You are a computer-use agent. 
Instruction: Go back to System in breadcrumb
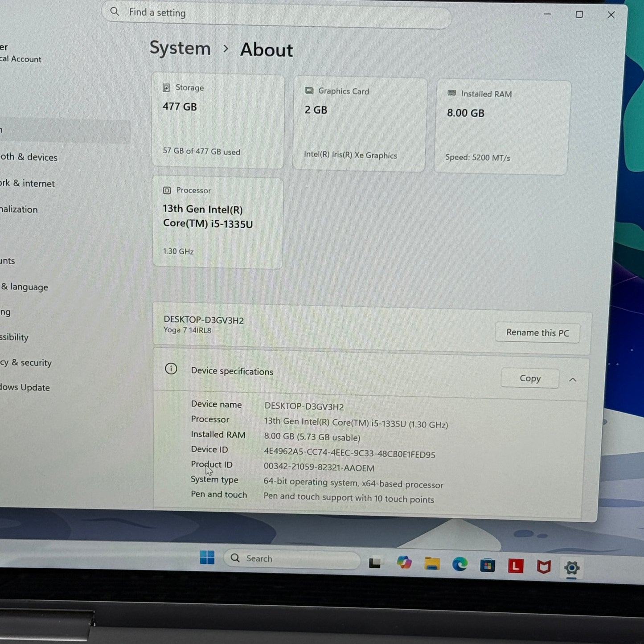180,48
